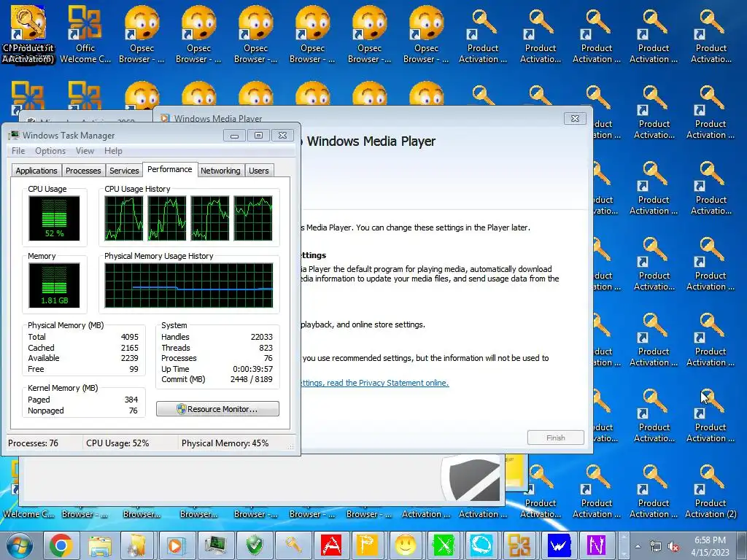Click the Up Time value 0:00:39:57
The height and width of the screenshot is (560, 747).
[x=252, y=369]
